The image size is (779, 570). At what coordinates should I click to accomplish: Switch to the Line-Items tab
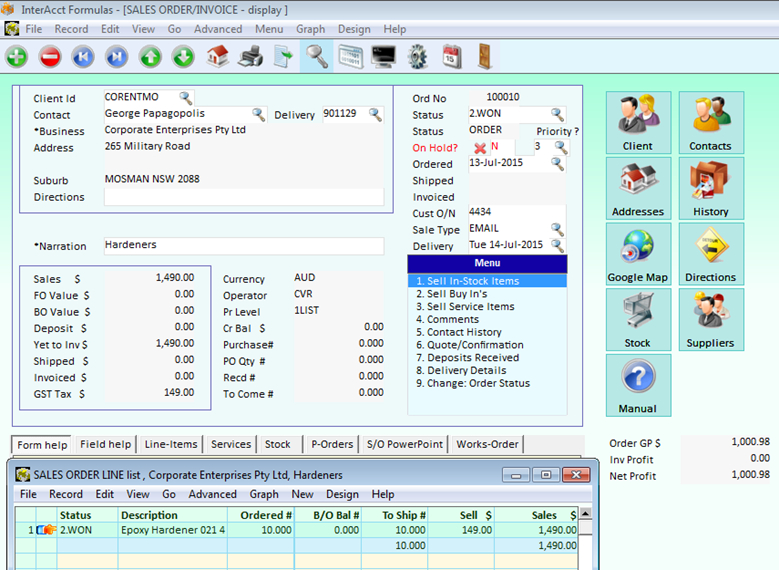click(171, 444)
